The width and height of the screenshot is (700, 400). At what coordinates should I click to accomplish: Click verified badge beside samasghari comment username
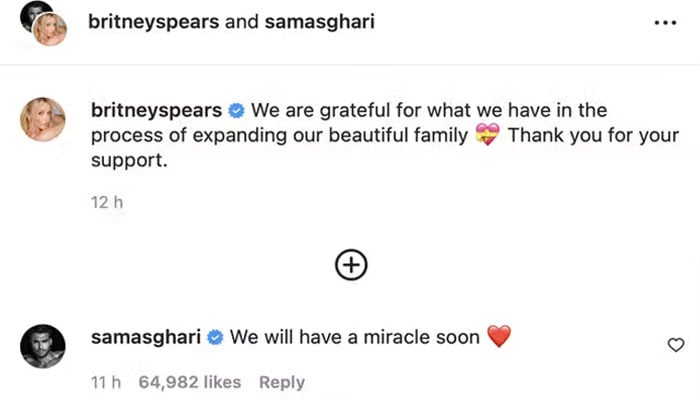pos(214,338)
